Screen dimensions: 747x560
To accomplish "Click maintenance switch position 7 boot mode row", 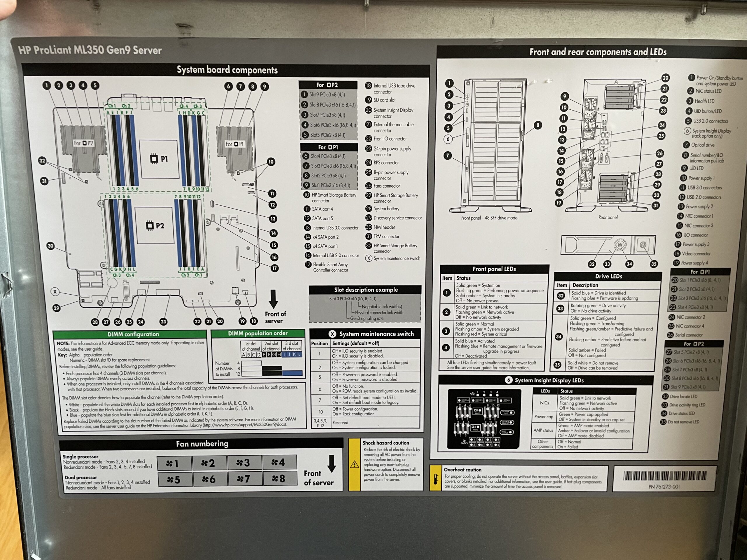I will [x=365, y=400].
